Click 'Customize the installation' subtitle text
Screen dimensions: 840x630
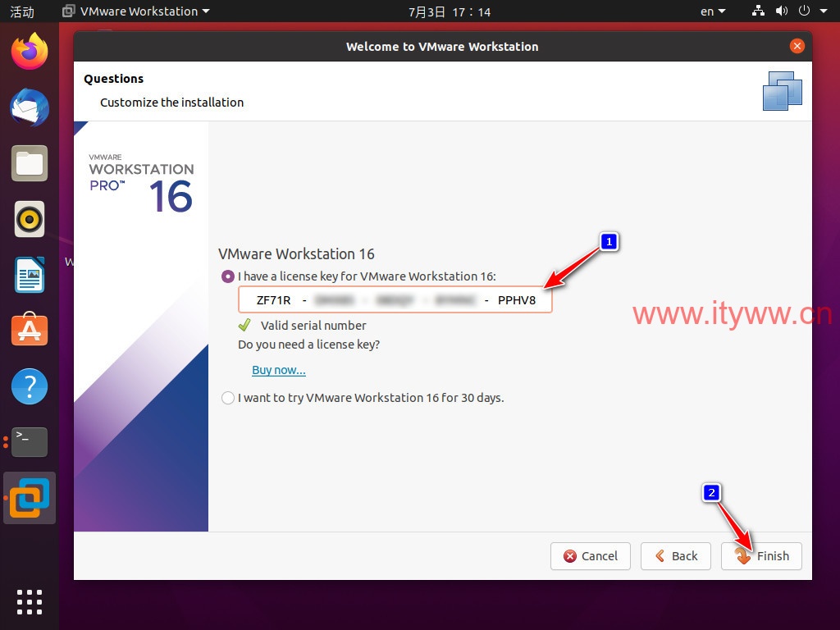click(x=171, y=103)
